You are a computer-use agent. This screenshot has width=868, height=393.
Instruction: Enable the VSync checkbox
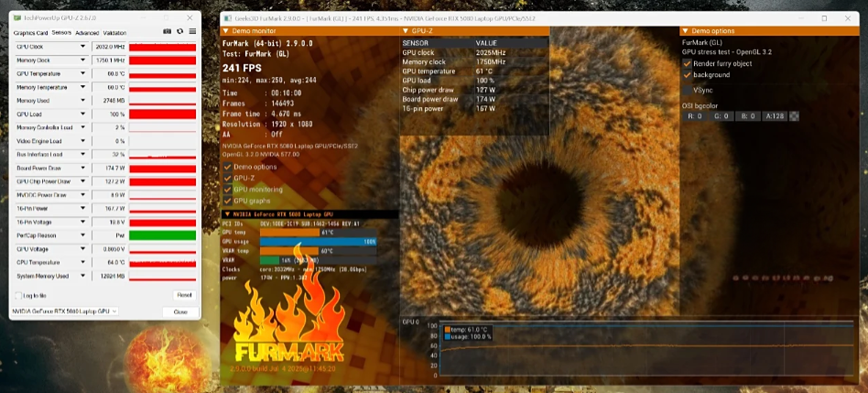tap(687, 90)
